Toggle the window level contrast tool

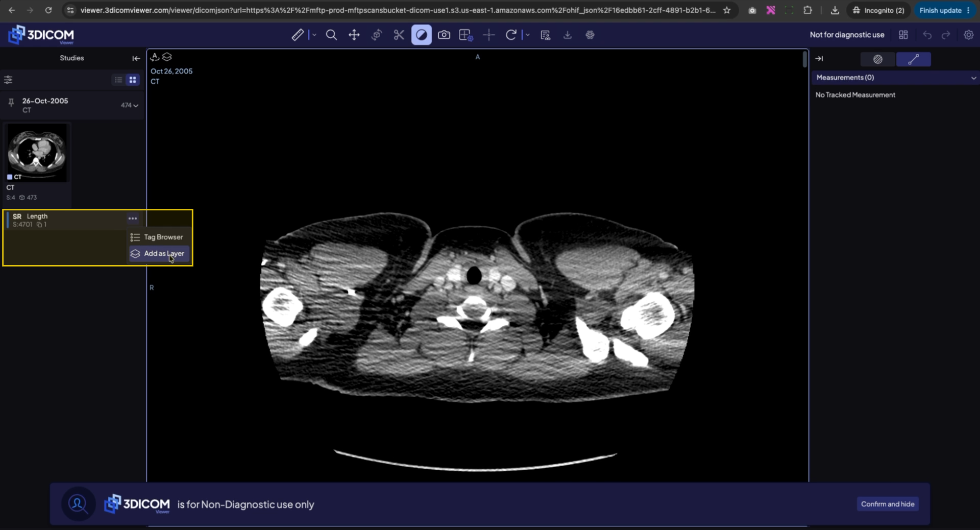click(x=422, y=35)
